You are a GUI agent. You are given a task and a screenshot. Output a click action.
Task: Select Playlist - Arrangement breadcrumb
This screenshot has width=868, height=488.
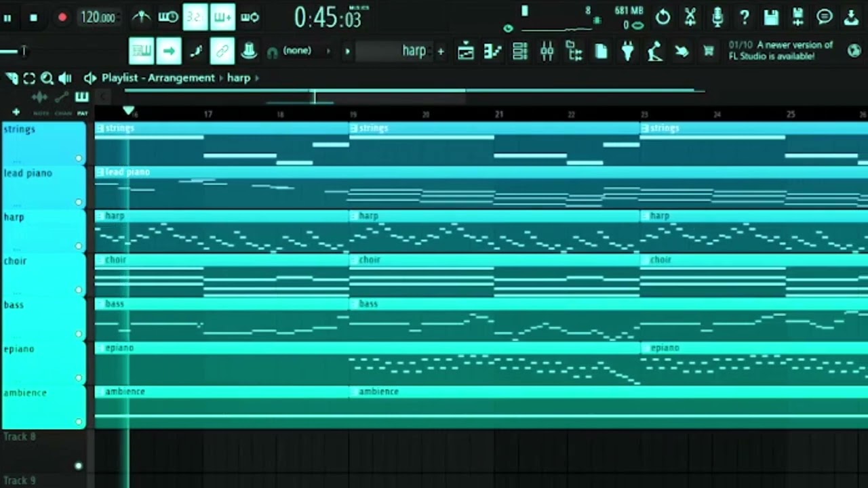[x=158, y=78]
